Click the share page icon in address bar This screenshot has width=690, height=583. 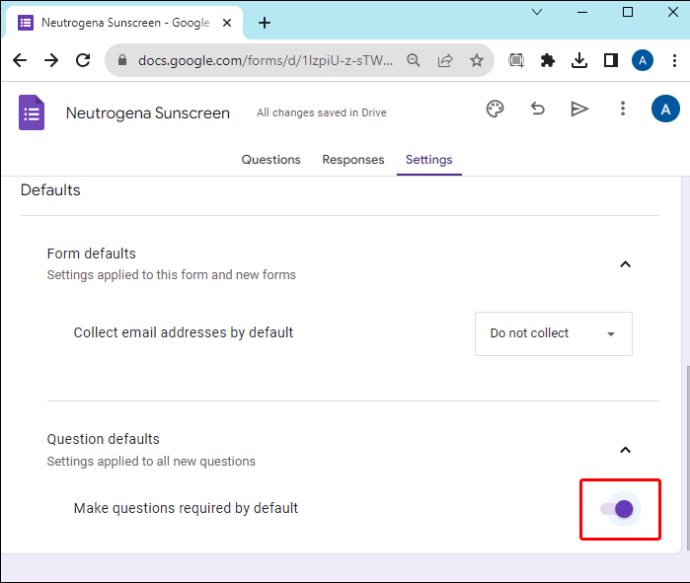pos(445,60)
